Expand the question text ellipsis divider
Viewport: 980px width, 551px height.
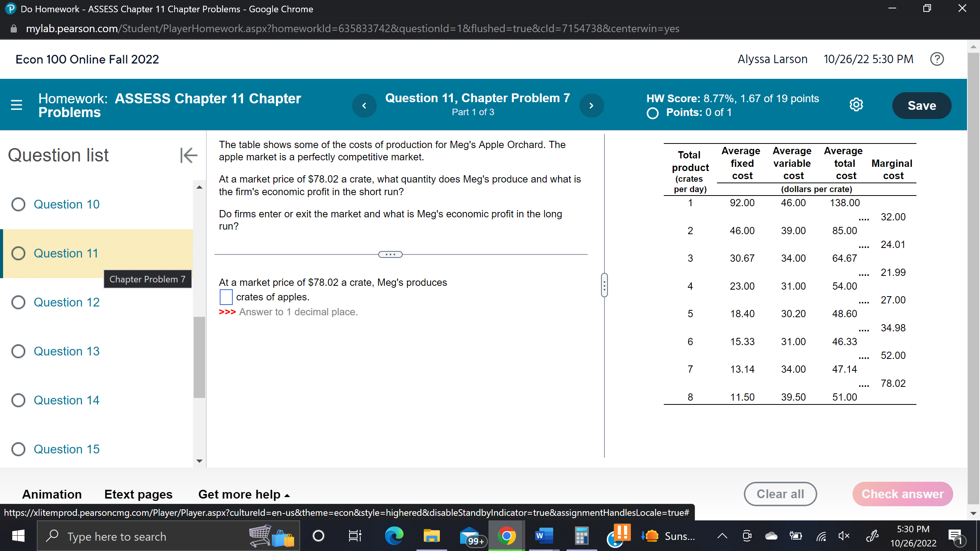tap(390, 254)
